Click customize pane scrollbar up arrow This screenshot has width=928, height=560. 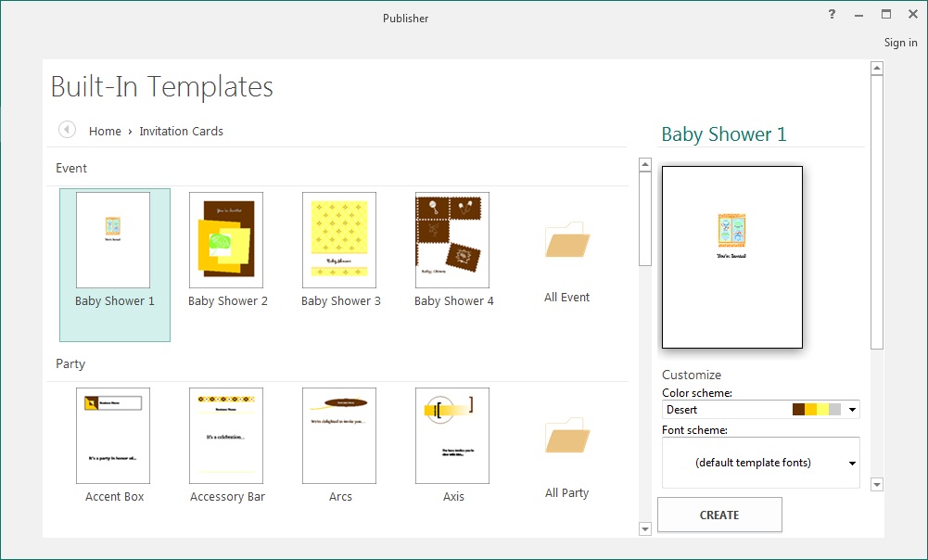click(x=877, y=68)
